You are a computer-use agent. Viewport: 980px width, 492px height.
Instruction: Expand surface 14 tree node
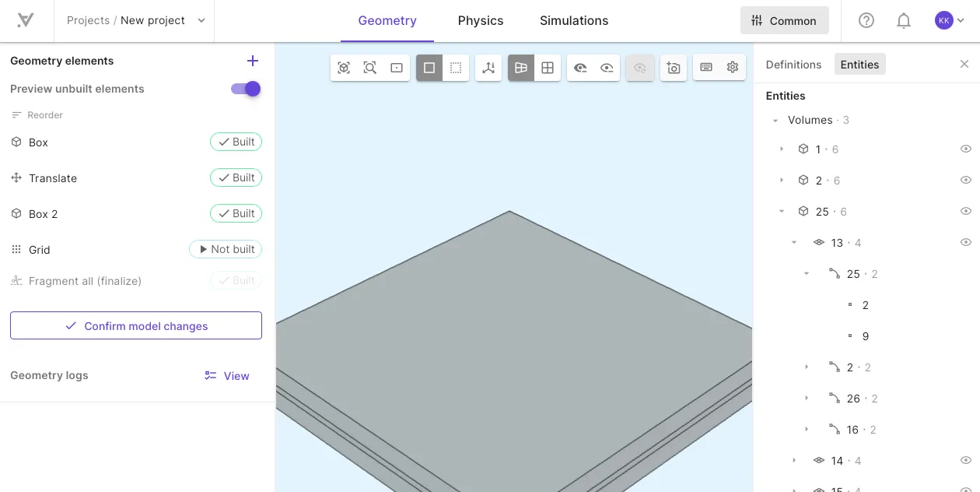point(794,460)
